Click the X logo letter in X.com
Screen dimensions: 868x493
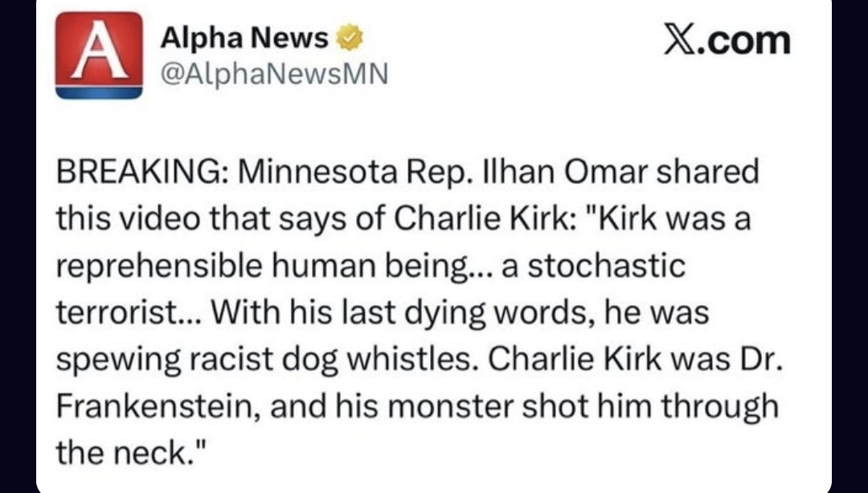point(679,40)
